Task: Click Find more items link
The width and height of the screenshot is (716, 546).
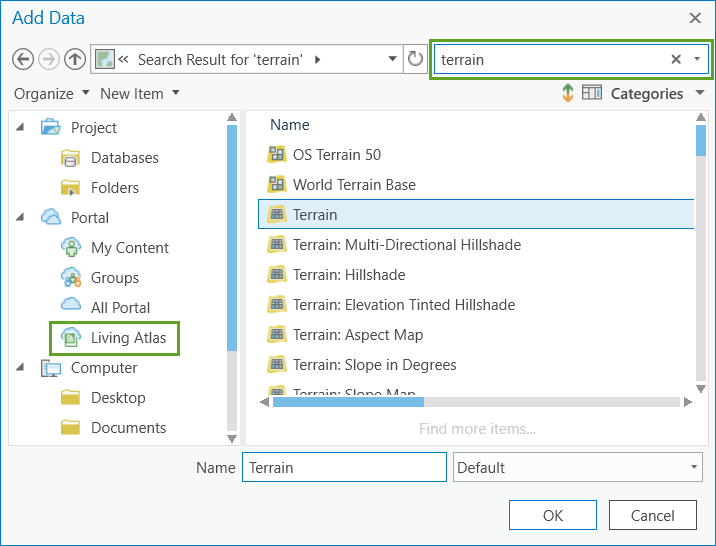Action: point(477,429)
